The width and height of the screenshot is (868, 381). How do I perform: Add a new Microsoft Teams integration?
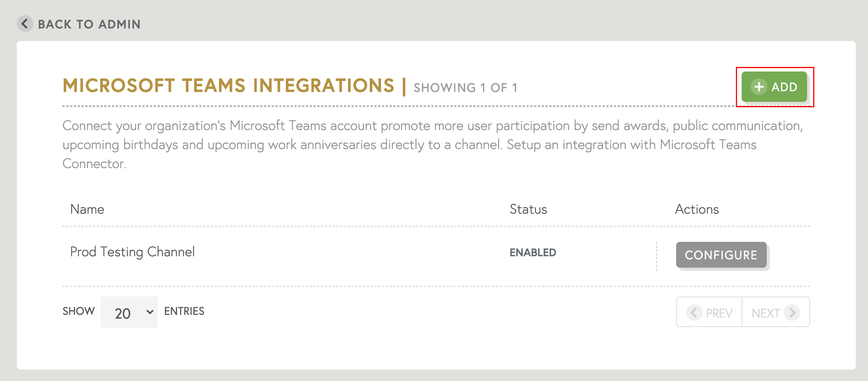click(774, 87)
